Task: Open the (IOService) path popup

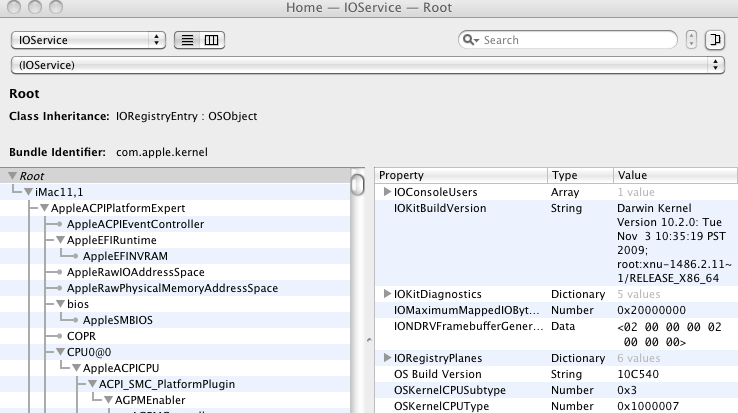Action: [x=368, y=65]
